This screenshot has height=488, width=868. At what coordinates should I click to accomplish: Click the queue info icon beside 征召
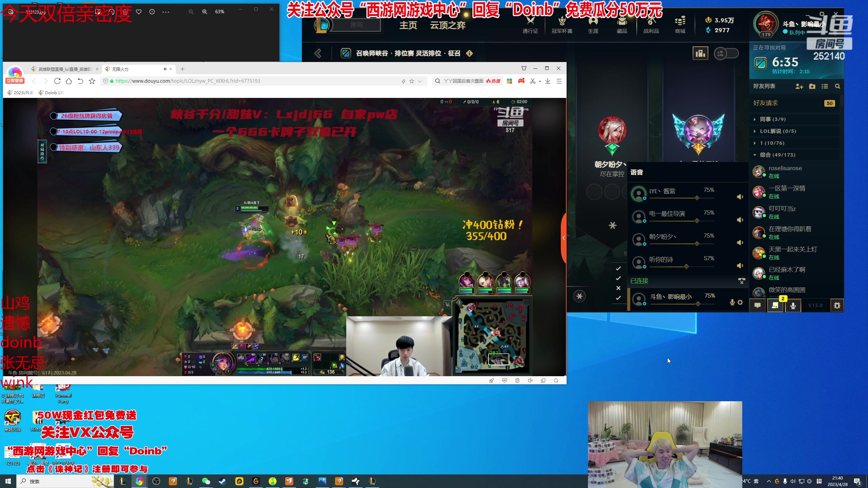[470, 53]
